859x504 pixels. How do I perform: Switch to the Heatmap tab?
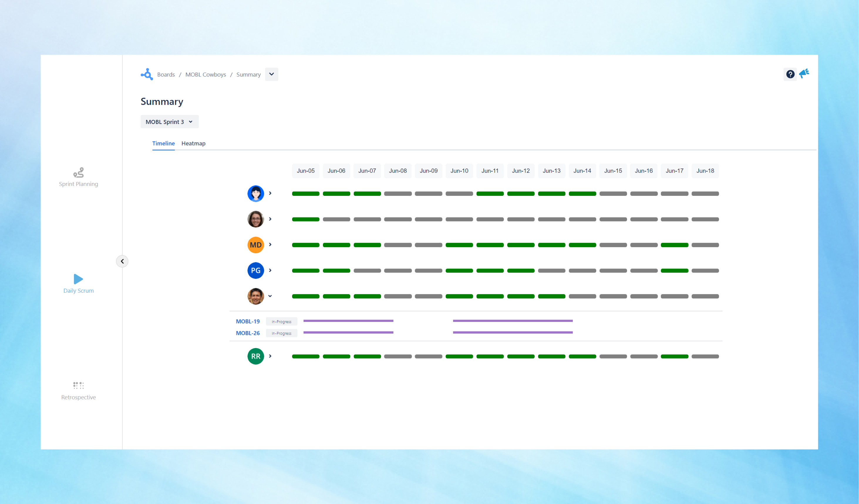click(193, 143)
